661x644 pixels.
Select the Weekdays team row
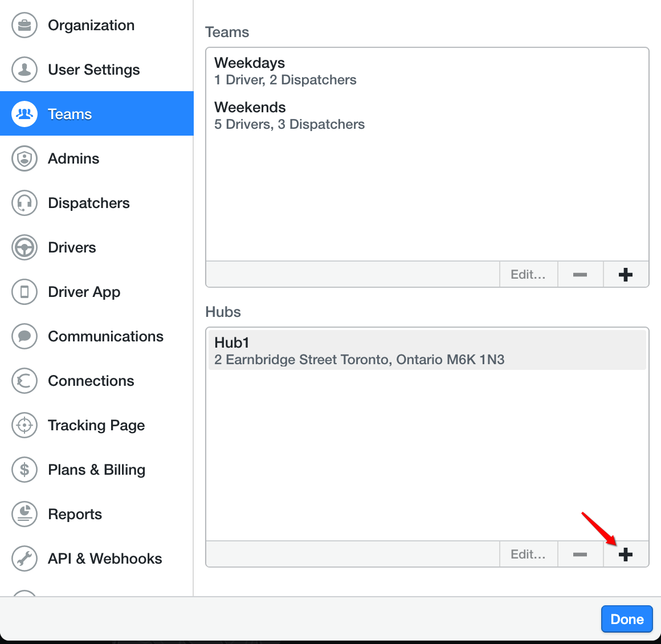click(427, 71)
